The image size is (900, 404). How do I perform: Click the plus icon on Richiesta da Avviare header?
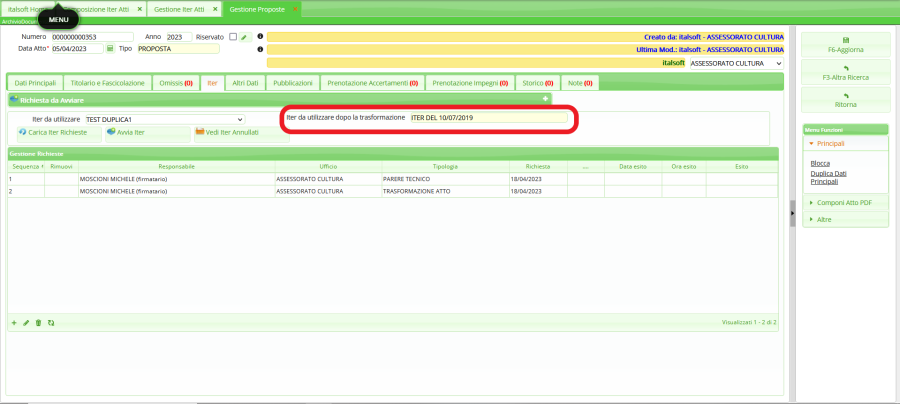tap(545, 99)
